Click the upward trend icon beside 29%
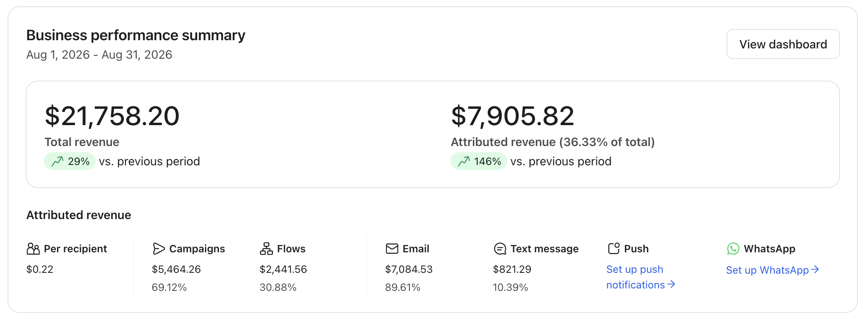The image size is (868, 320). point(57,161)
